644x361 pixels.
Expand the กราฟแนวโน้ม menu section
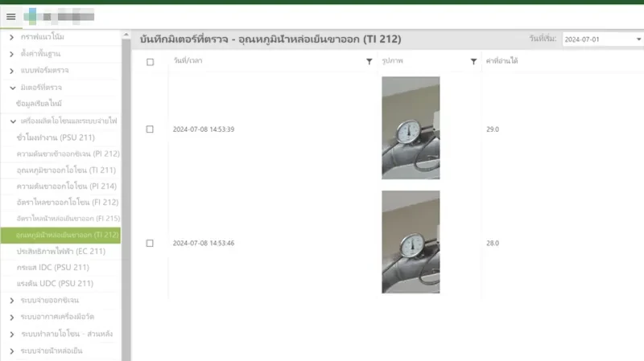[x=11, y=37]
